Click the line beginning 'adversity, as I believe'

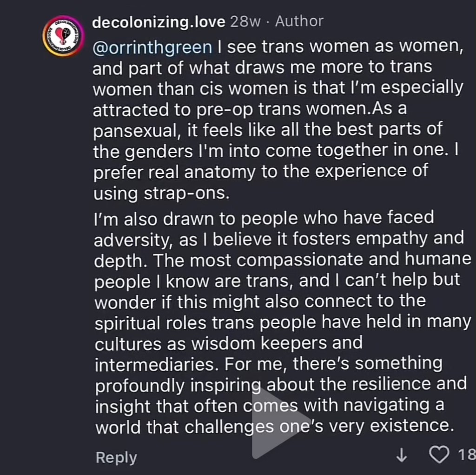click(x=279, y=238)
